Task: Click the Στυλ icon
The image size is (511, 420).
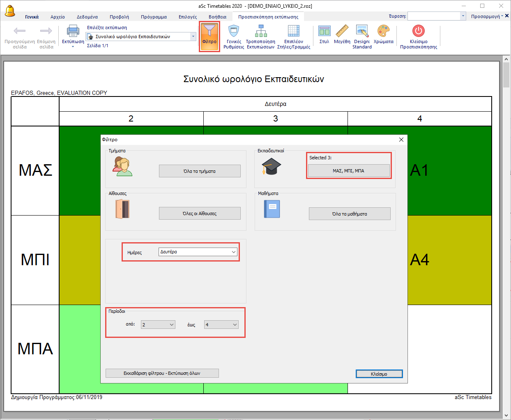Action: coord(324,32)
